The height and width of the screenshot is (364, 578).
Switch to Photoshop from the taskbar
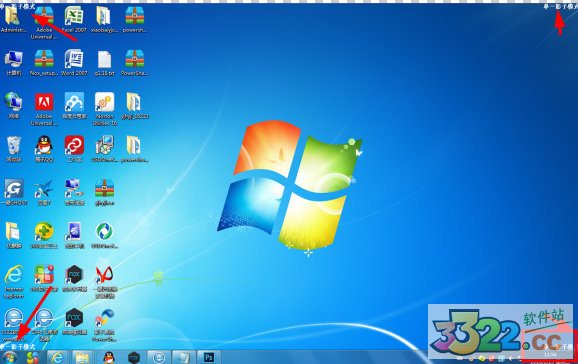pos(209,357)
